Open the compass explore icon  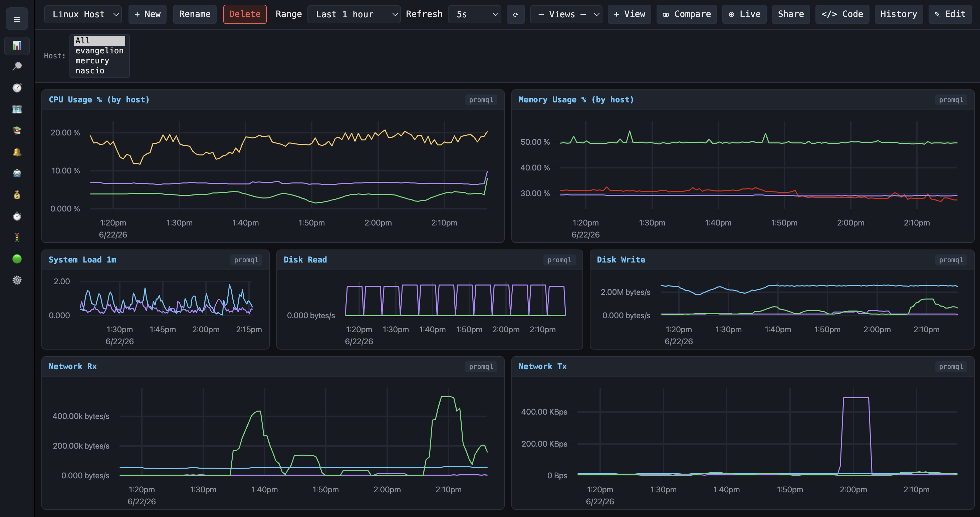(x=17, y=88)
